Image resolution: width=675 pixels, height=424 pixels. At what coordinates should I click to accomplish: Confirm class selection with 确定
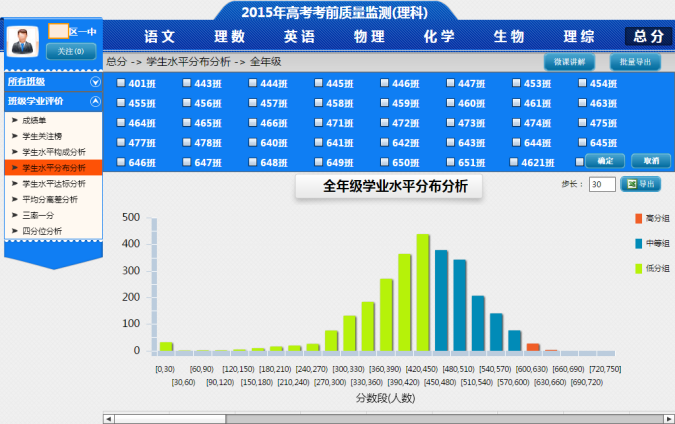[605, 161]
